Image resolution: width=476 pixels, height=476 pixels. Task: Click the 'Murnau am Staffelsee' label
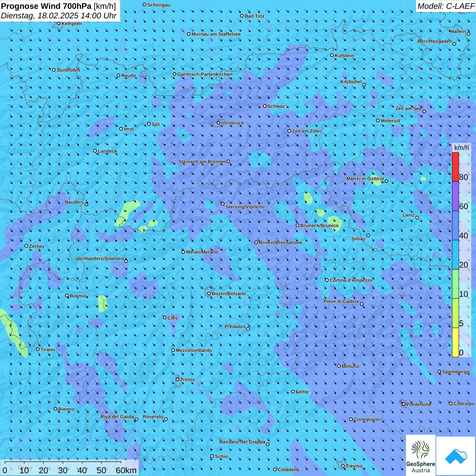[x=216, y=34]
